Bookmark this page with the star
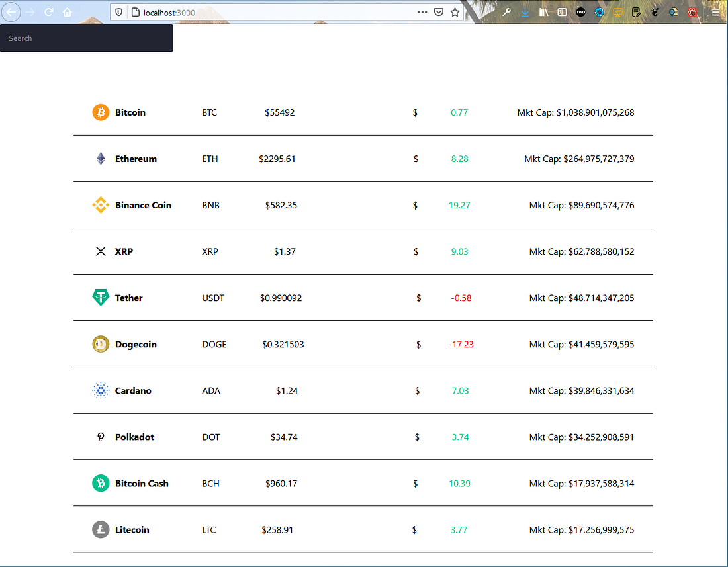 454,12
